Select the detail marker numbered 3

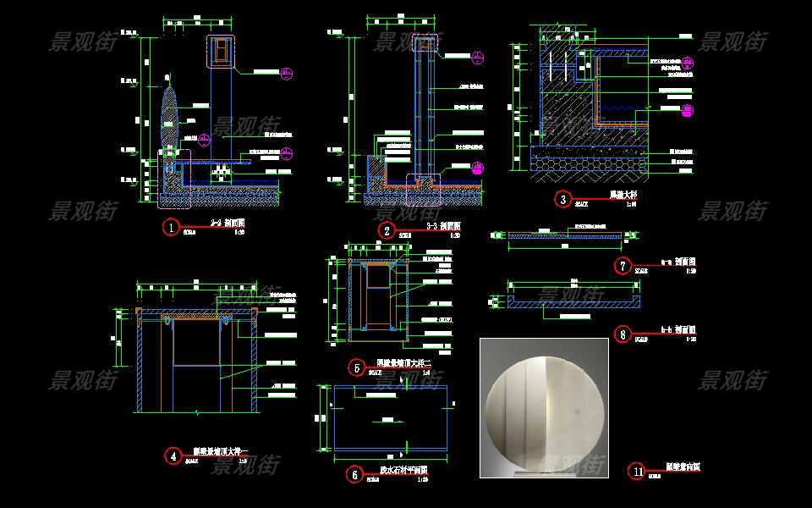click(563, 200)
